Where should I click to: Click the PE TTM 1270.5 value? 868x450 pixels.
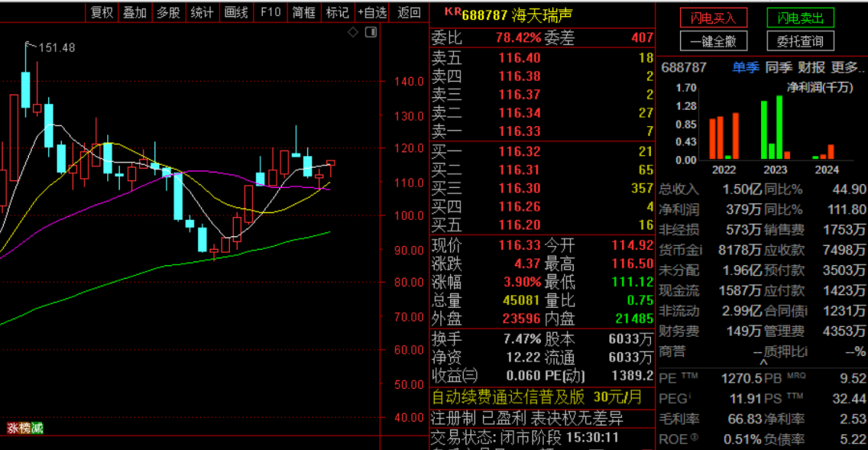(x=742, y=378)
